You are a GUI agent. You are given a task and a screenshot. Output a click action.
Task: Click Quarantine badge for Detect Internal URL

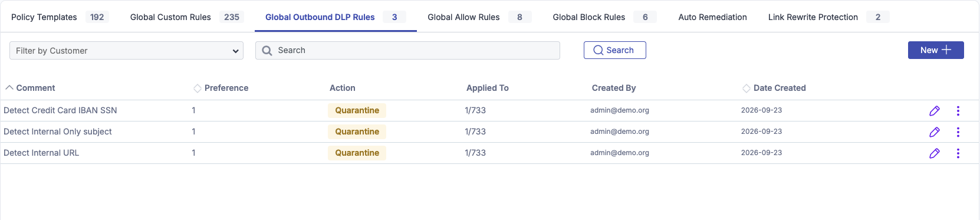(357, 153)
